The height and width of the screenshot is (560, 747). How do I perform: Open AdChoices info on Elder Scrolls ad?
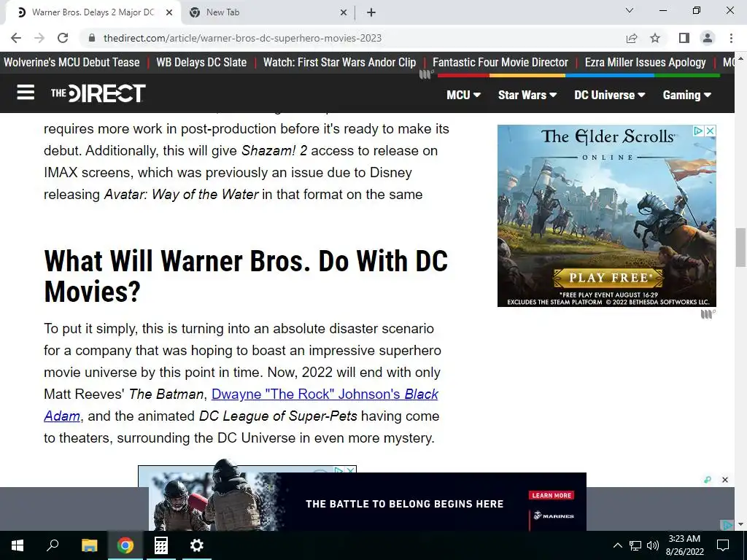[698, 131]
